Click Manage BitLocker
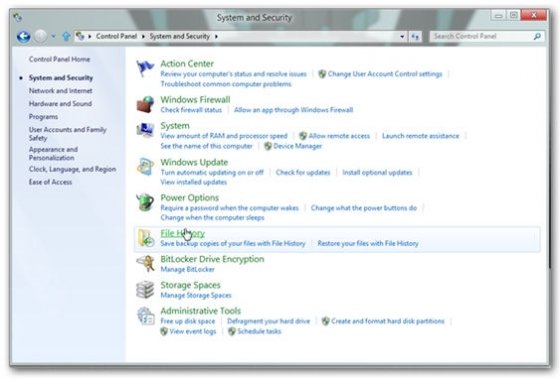This screenshot has width=560, height=379. click(x=188, y=269)
